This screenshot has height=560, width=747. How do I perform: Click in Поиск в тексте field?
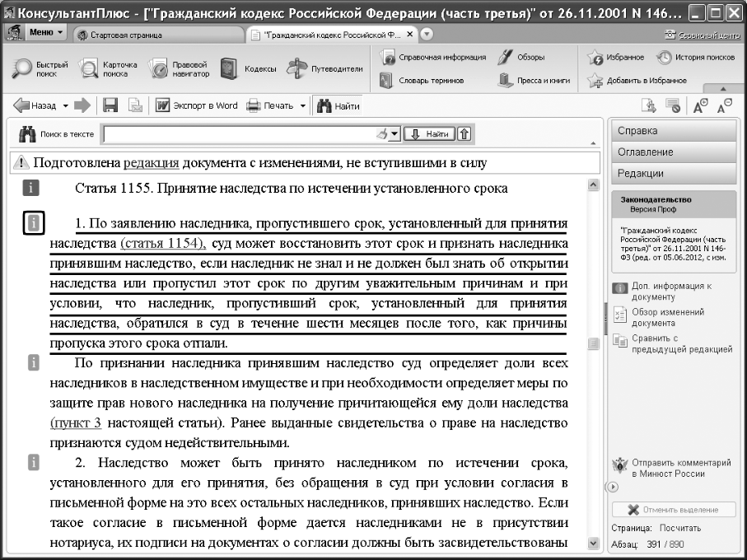[x=240, y=134]
